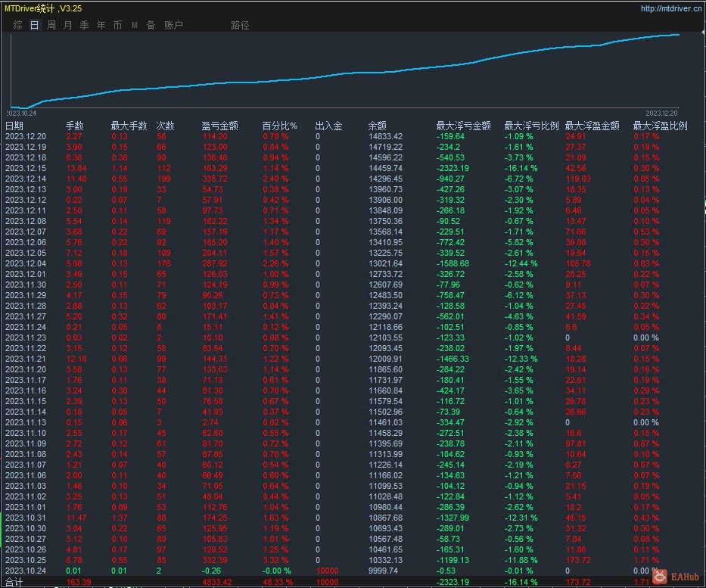Image resolution: width=706 pixels, height=588 pixels.
Task: Switch to the 综 summary tab
Action: click(x=18, y=25)
